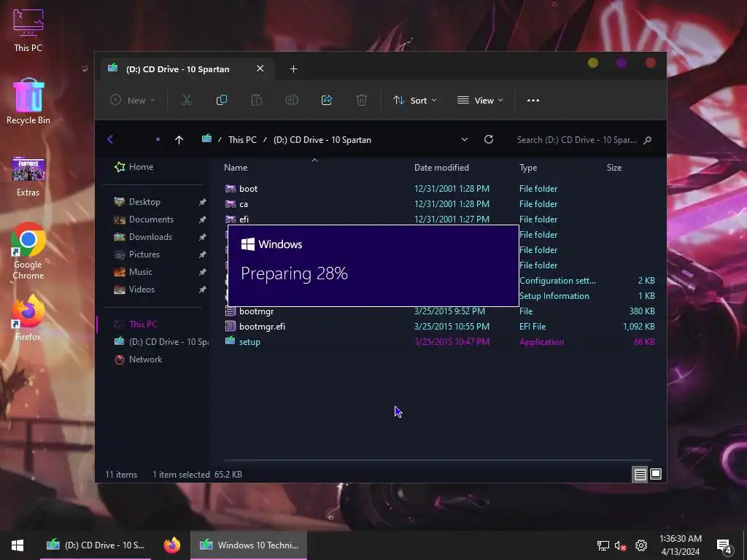Sort by Type column header
This screenshot has height=560, width=747.
click(528, 168)
